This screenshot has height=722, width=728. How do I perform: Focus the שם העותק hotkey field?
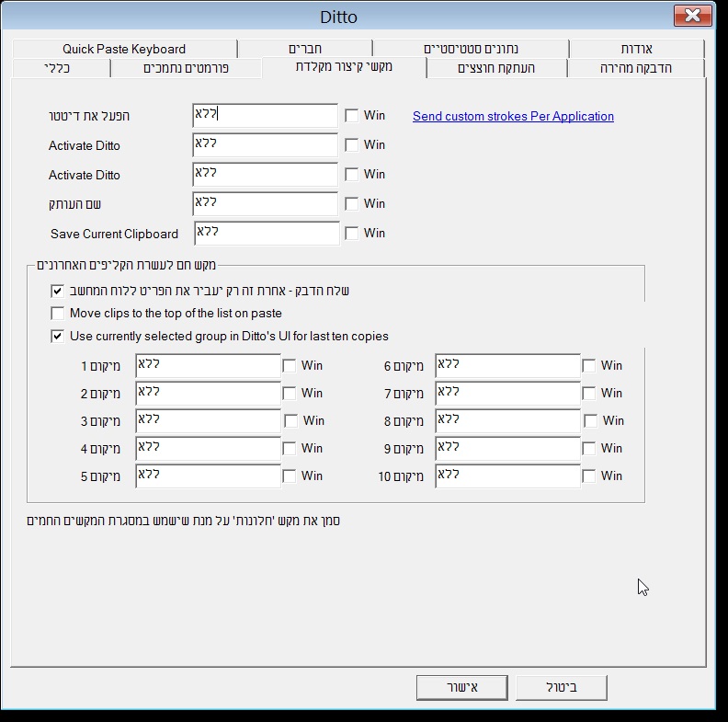(x=265, y=204)
